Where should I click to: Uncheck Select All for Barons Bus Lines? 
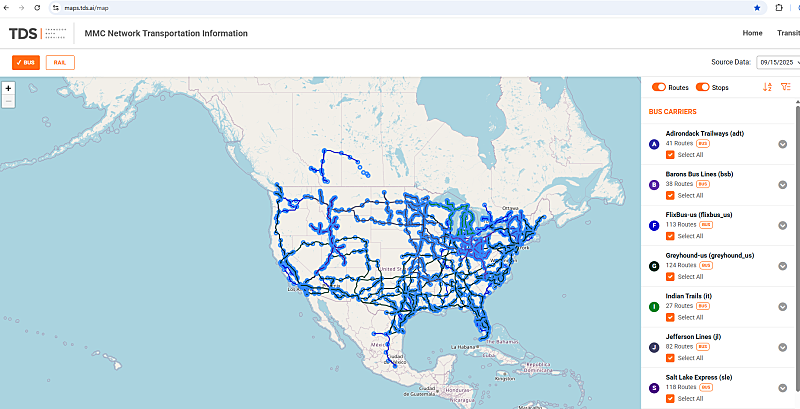click(670, 195)
